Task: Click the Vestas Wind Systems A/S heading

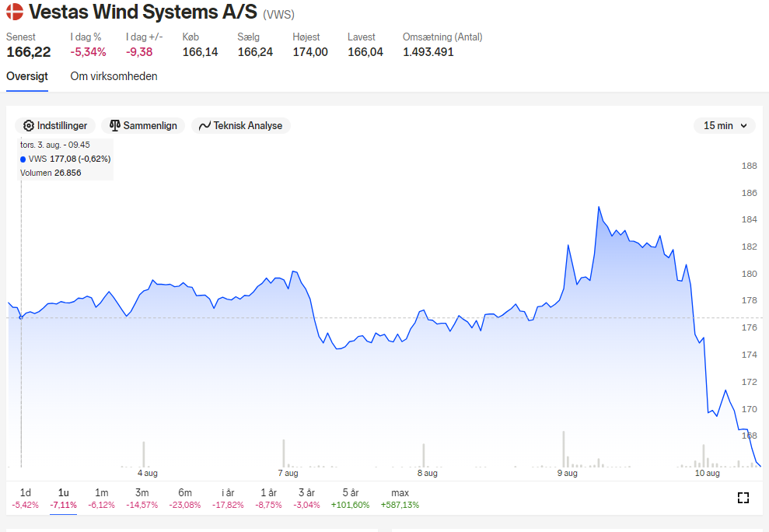Action: click(143, 12)
